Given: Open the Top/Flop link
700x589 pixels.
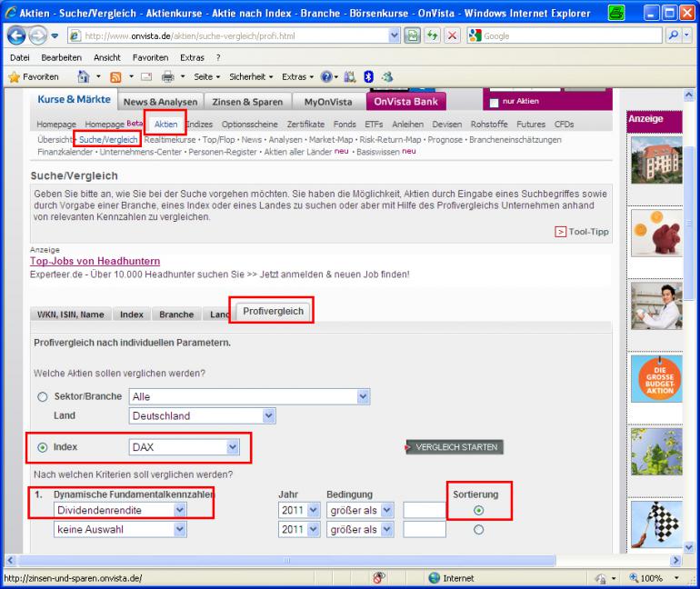Looking at the screenshot, I should point(218,140).
